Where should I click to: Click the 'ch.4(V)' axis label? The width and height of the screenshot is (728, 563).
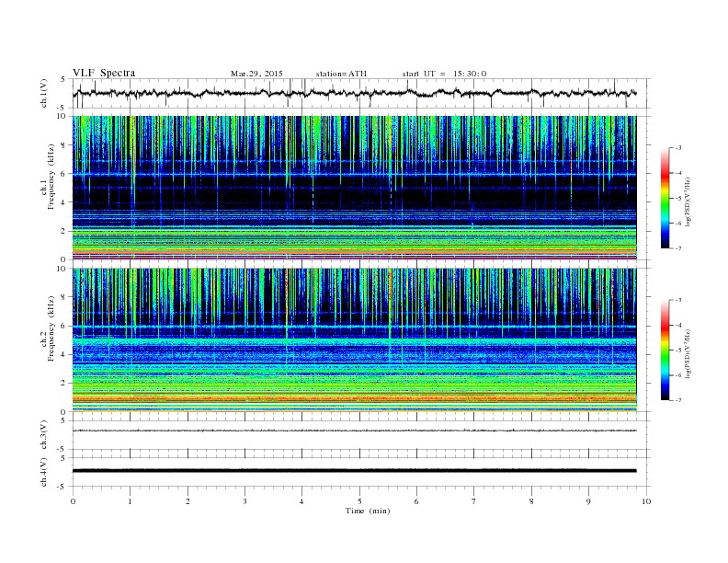click(44, 472)
